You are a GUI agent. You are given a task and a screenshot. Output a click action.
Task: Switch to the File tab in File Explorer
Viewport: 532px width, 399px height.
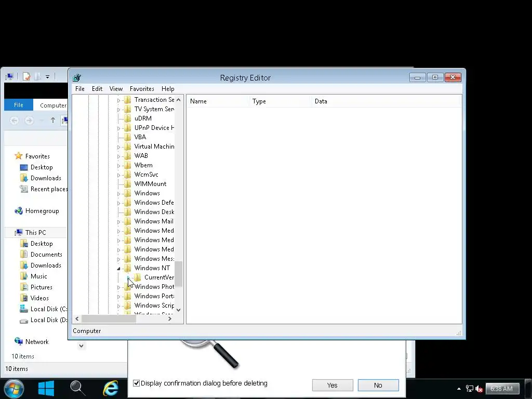(19, 105)
